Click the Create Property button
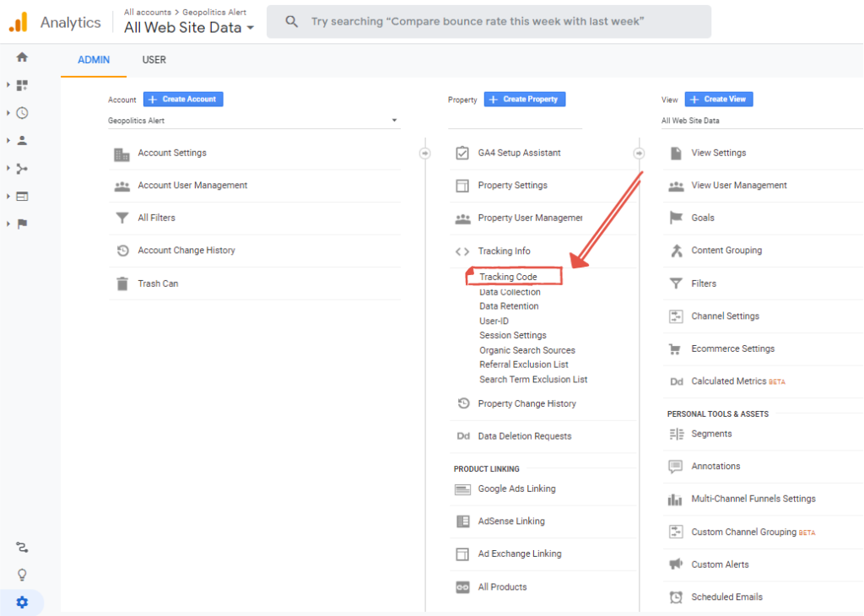Screen dimensions: 864x616 [x=524, y=100]
